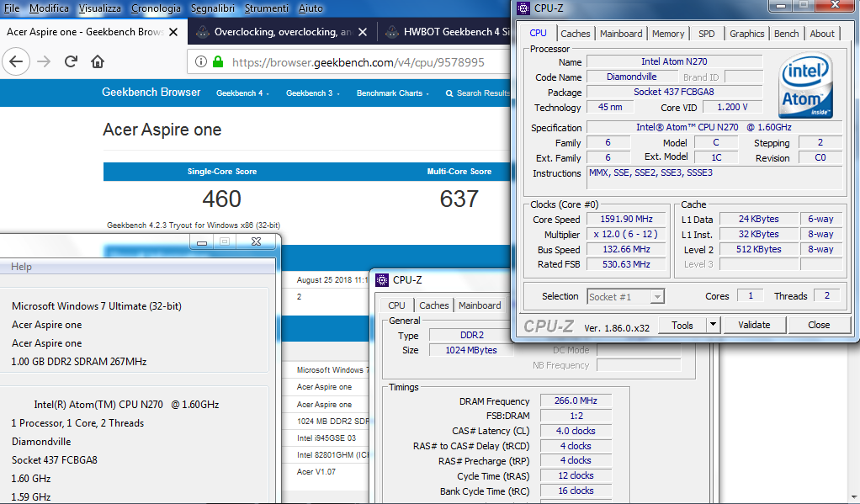This screenshot has width=860, height=504.
Task: Click the Core VID value 1.200 V
Action: pos(732,107)
